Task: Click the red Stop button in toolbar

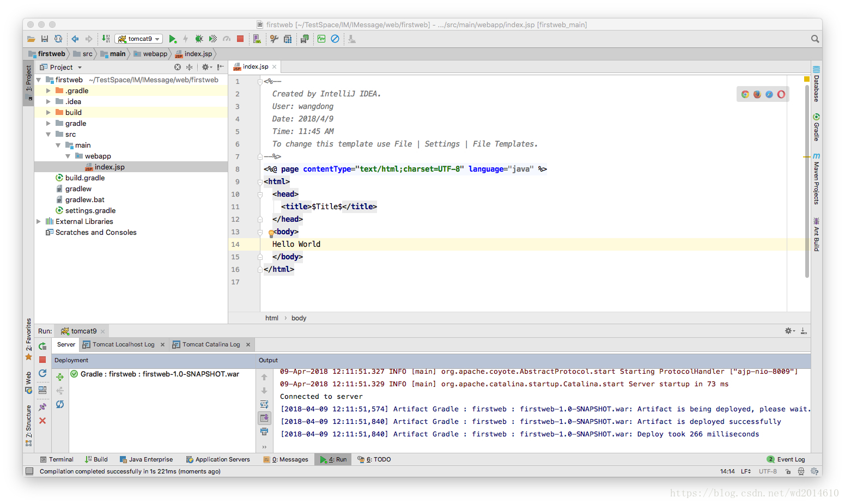Action: coord(240,39)
